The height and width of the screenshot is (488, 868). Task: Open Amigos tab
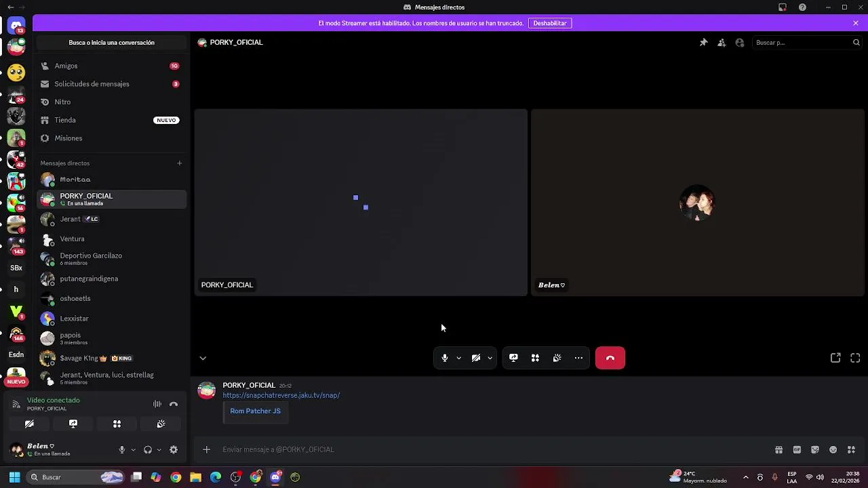coord(111,66)
